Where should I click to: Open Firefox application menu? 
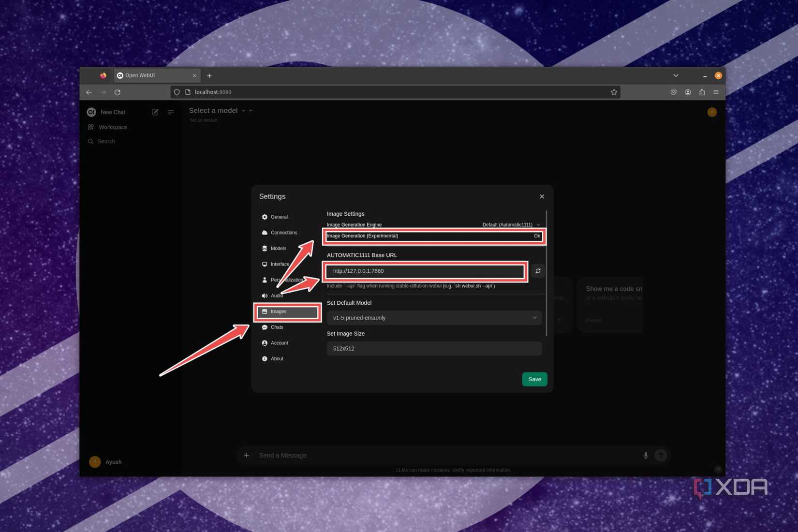point(716,92)
